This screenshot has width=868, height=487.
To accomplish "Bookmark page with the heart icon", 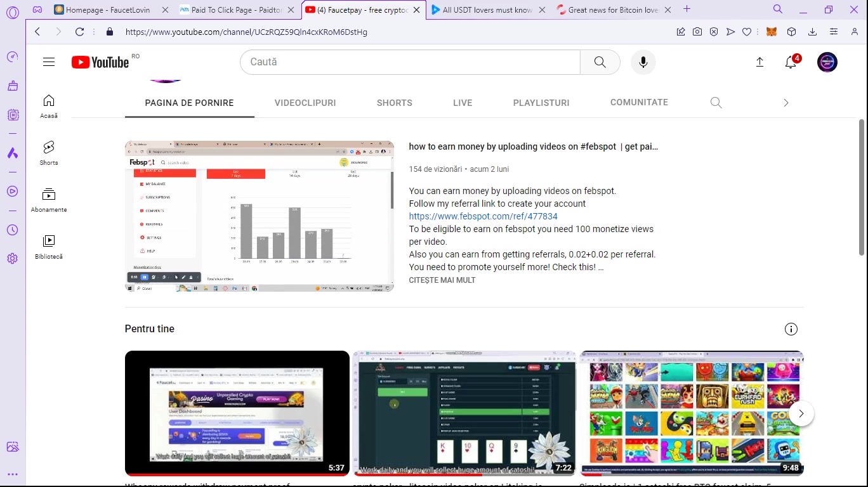I will tap(747, 32).
